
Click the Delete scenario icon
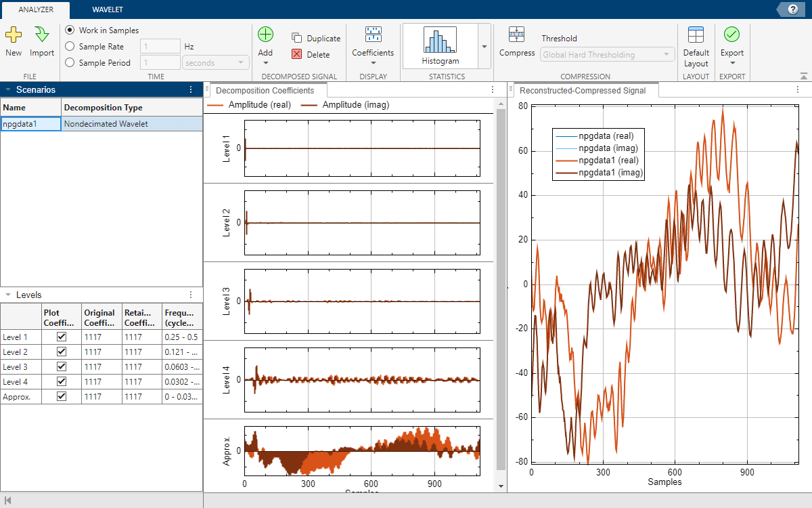297,54
